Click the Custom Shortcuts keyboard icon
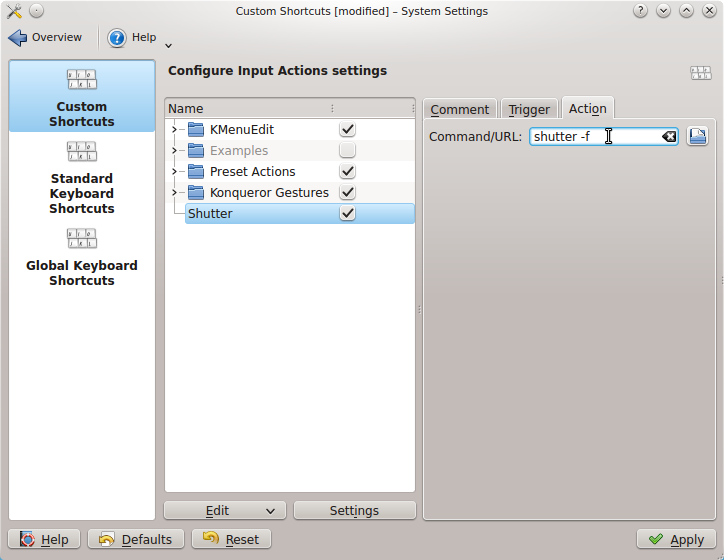724x560 pixels. tap(81, 80)
